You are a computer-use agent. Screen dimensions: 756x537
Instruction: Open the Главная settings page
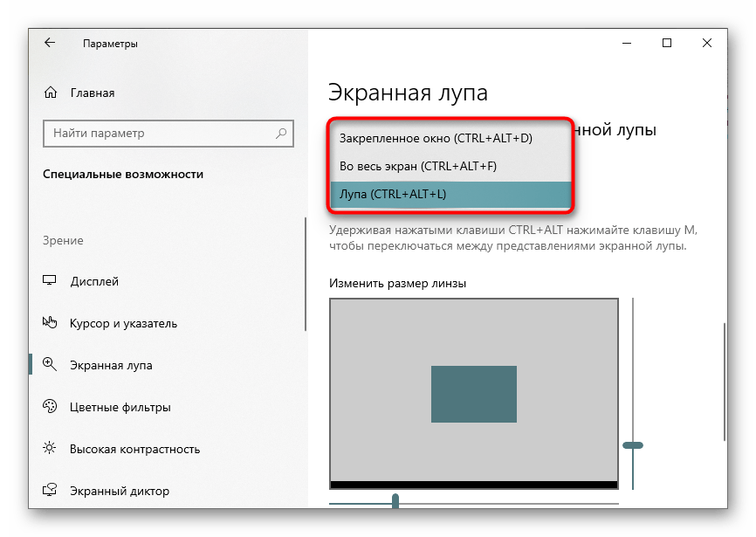[x=92, y=93]
